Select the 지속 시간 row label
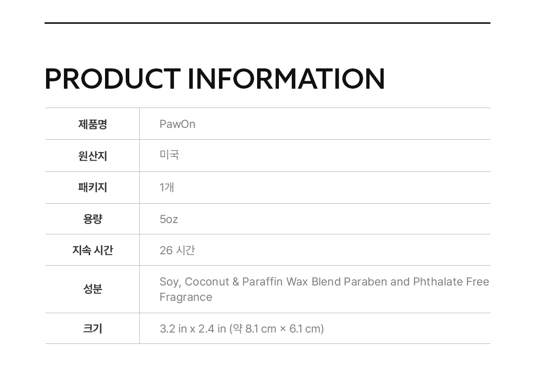The image size is (535, 392). pyautogui.click(x=93, y=250)
